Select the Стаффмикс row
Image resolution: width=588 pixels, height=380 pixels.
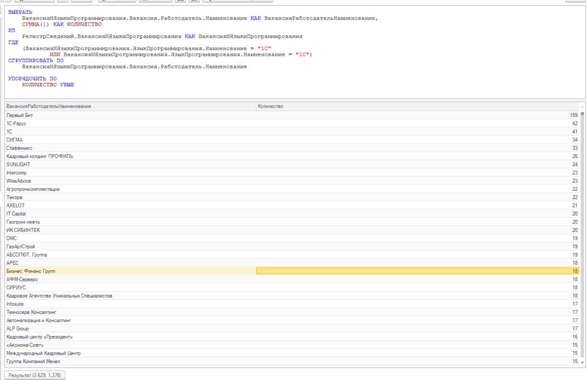(292, 148)
